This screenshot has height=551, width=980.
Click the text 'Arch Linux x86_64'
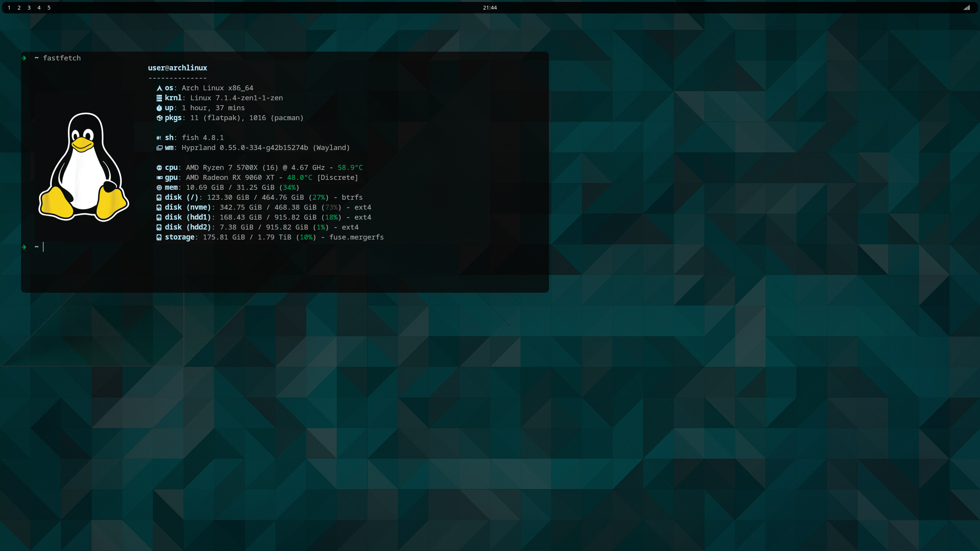tap(217, 88)
